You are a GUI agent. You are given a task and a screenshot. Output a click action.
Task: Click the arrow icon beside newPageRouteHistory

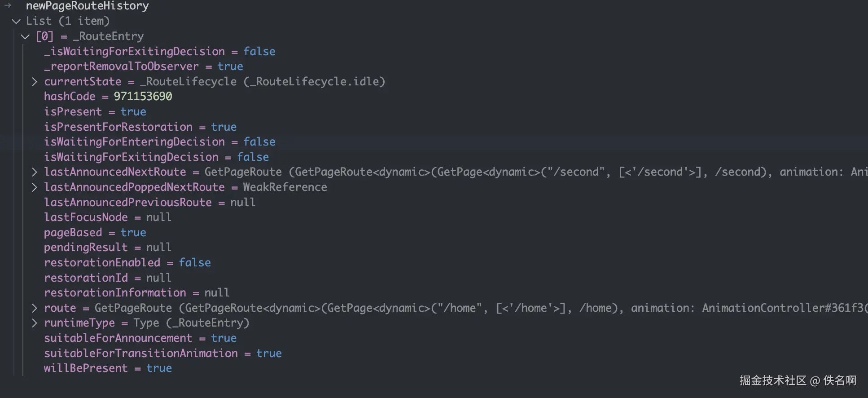pyautogui.click(x=8, y=6)
